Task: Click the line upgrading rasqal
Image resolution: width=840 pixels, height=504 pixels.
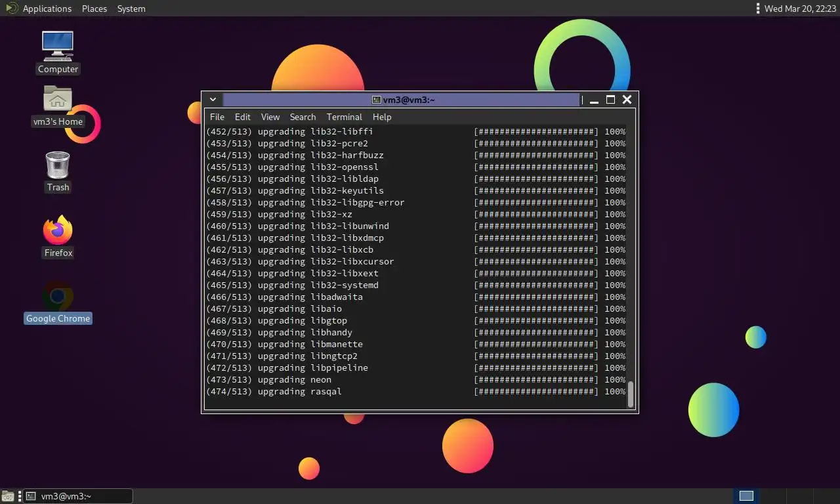Action: point(415,391)
